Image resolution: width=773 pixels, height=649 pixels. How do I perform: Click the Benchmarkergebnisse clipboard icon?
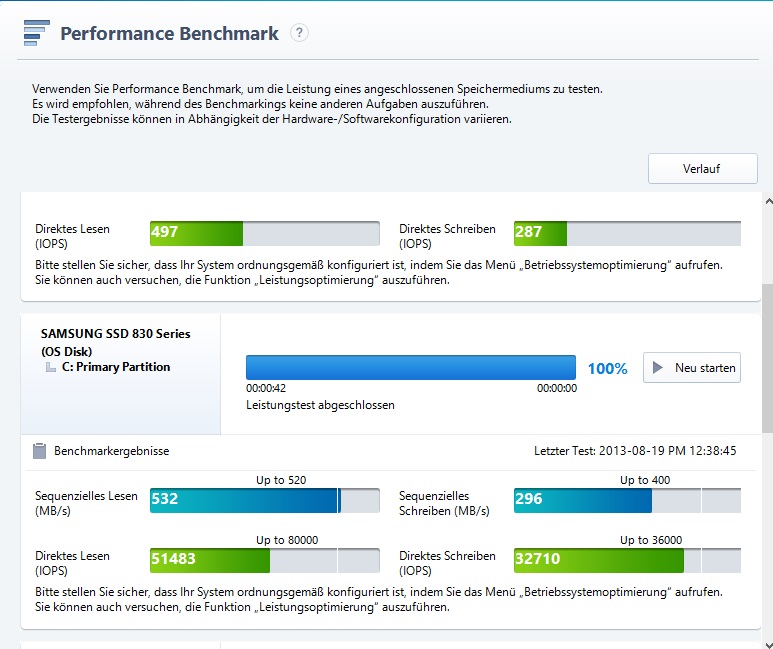pyautogui.click(x=39, y=451)
